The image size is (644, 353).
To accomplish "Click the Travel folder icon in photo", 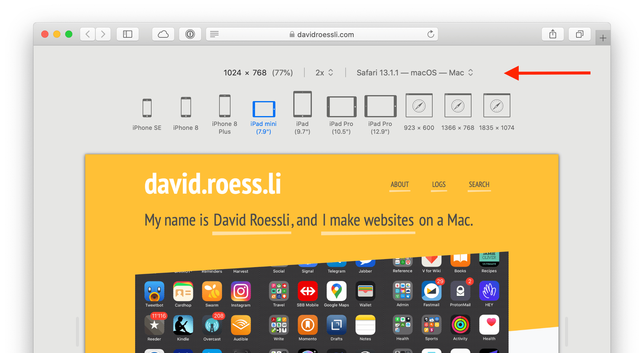I will [279, 291].
